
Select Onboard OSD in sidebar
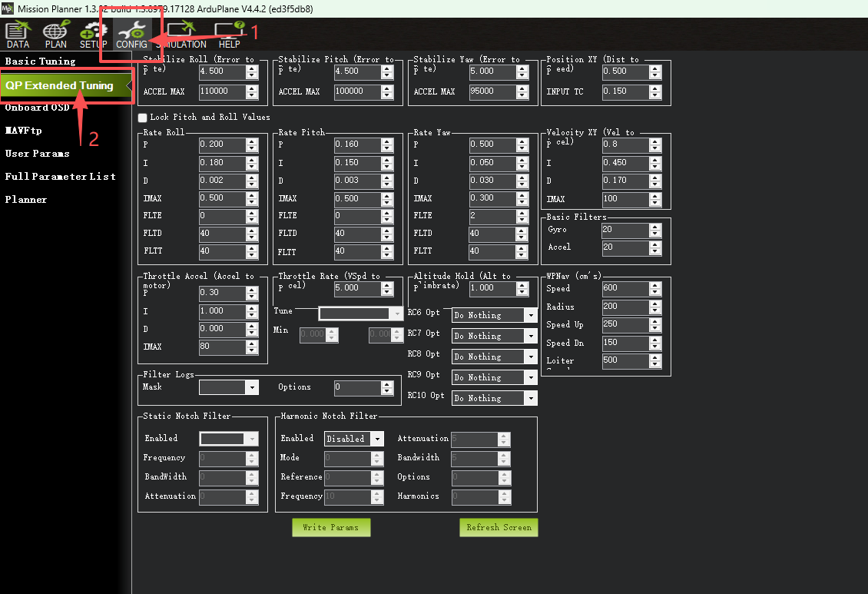pyautogui.click(x=37, y=108)
